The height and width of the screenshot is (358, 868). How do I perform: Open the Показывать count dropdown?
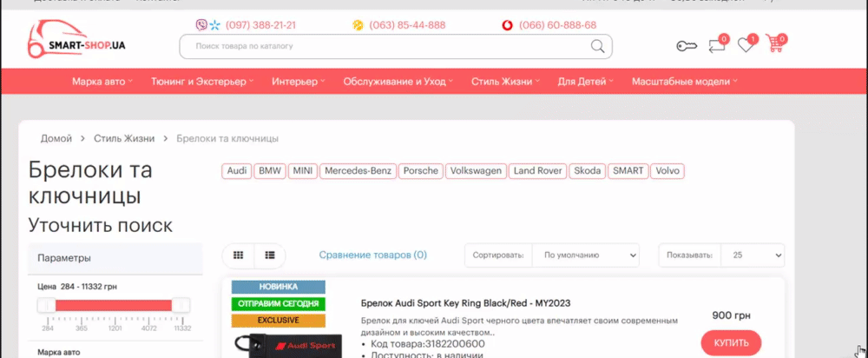753,255
